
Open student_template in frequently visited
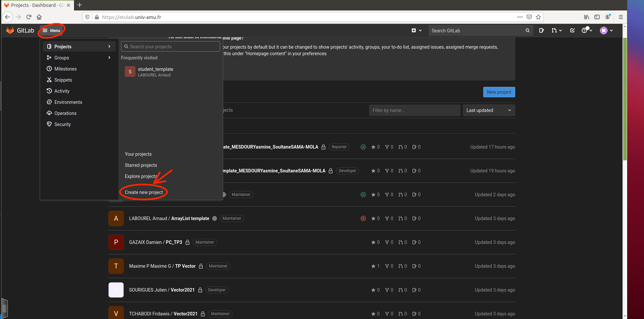click(155, 72)
